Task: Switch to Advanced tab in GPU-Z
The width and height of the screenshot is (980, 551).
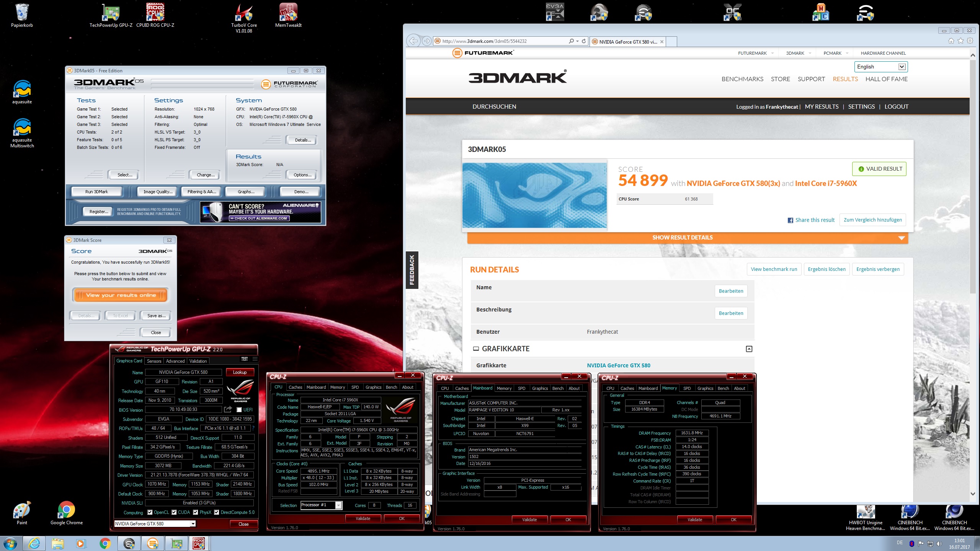Action: tap(175, 361)
